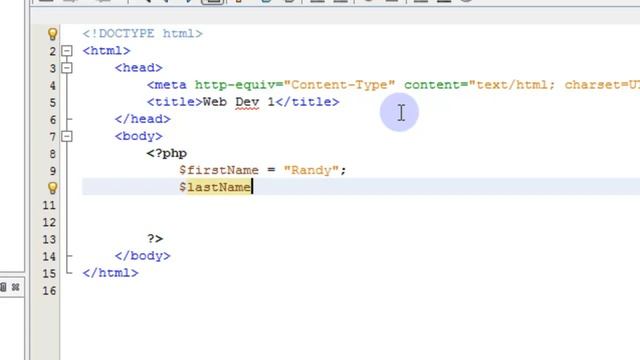
Task: Click line number 13 in the gutter
Action: point(49,239)
